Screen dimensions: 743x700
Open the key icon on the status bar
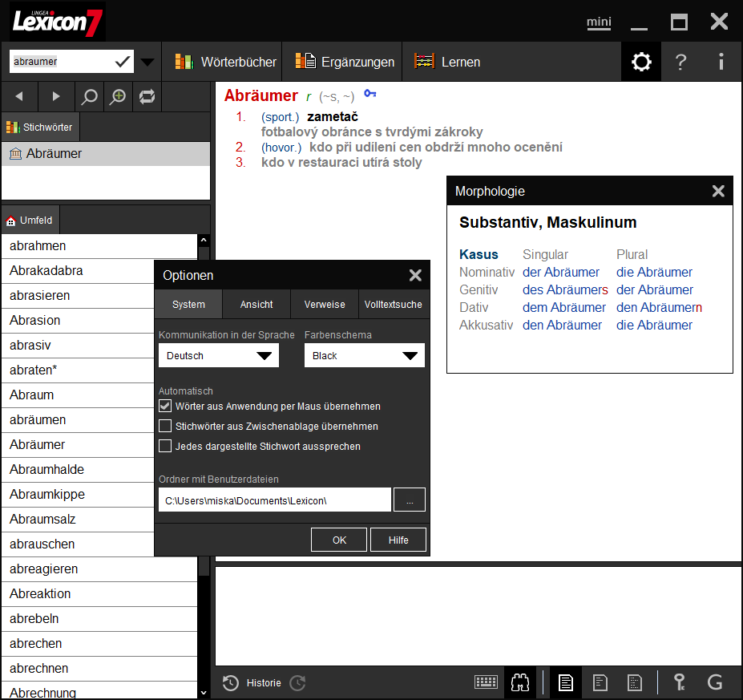pyautogui.click(x=679, y=682)
